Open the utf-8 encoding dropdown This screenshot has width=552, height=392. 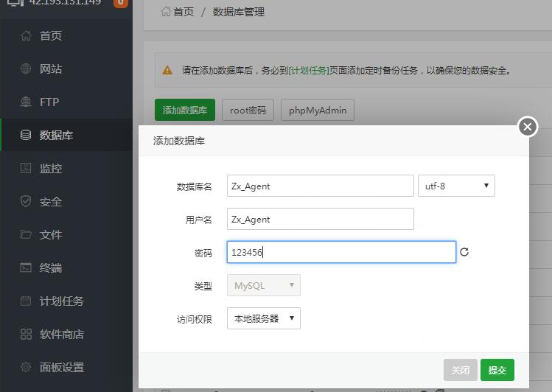click(x=456, y=186)
